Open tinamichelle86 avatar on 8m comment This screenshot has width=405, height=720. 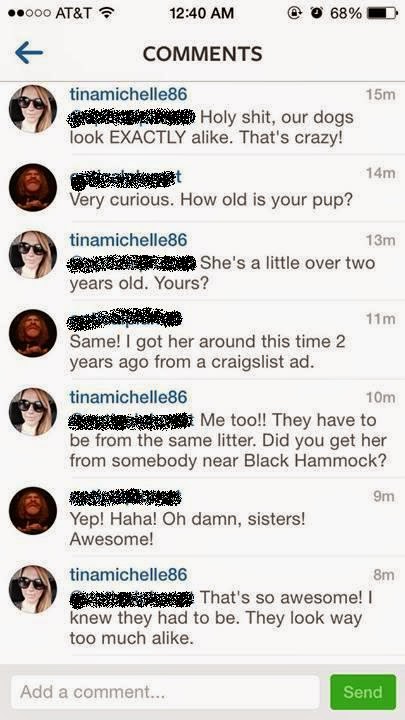point(33,589)
